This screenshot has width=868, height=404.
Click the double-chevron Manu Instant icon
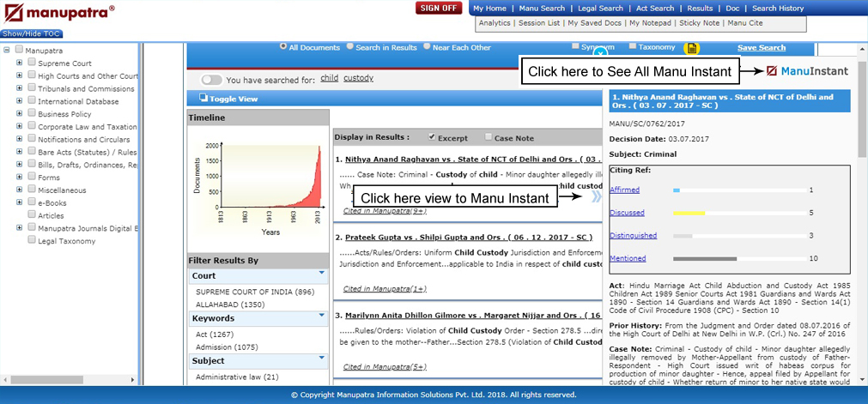[596, 196]
